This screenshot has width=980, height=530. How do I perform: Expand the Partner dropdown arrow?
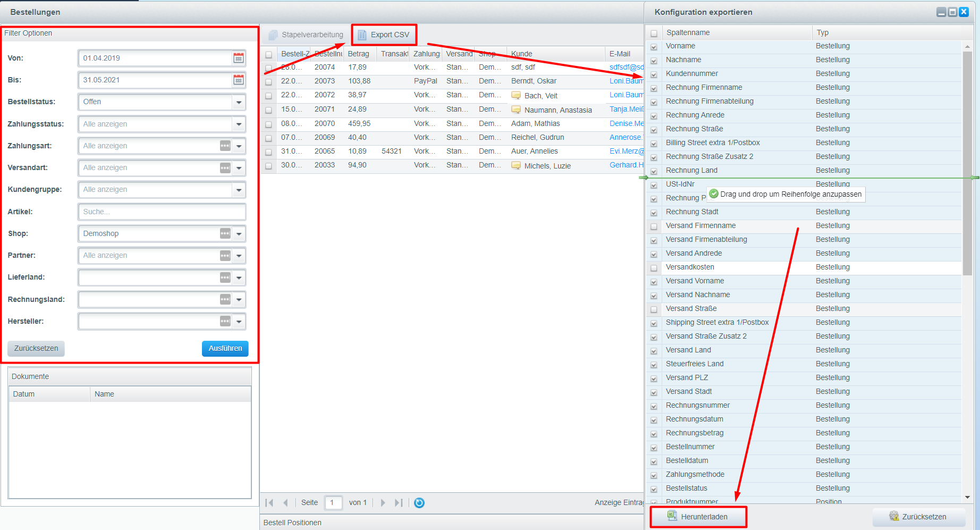click(x=239, y=255)
